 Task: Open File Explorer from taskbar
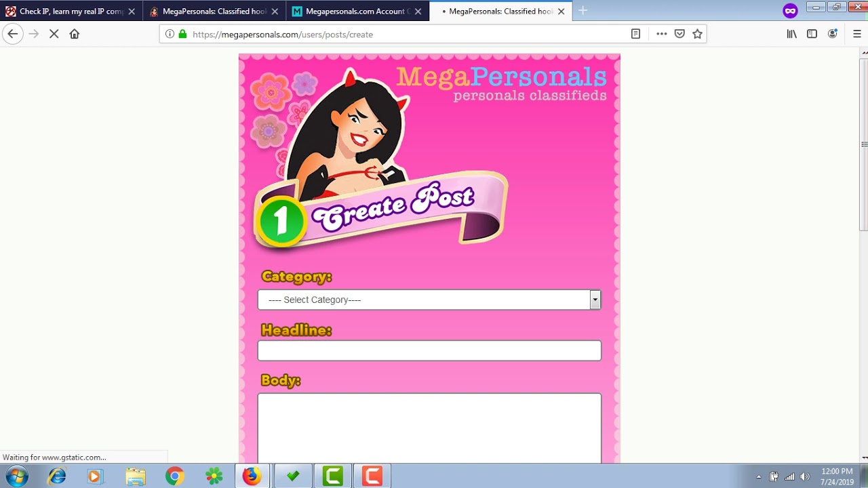click(135, 476)
